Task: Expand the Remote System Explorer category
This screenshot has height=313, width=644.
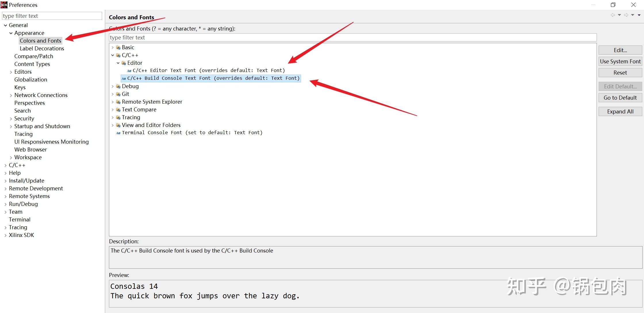Action: [x=113, y=102]
